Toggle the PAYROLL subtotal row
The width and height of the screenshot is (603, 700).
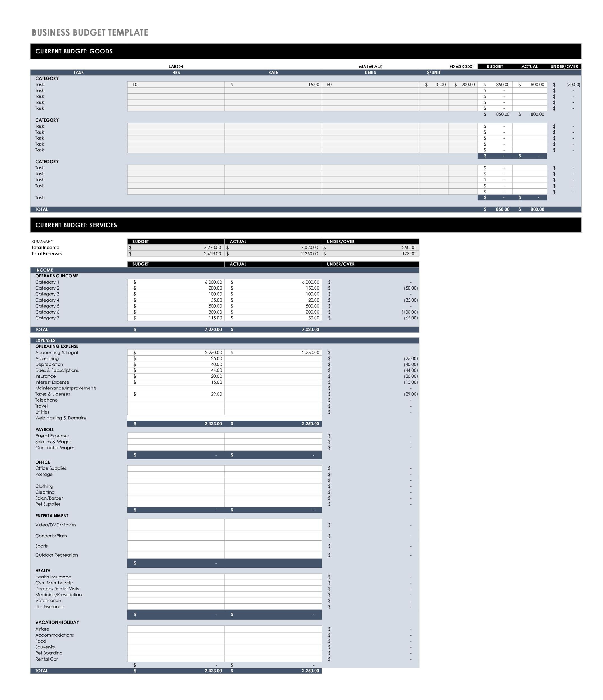click(x=224, y=453)
